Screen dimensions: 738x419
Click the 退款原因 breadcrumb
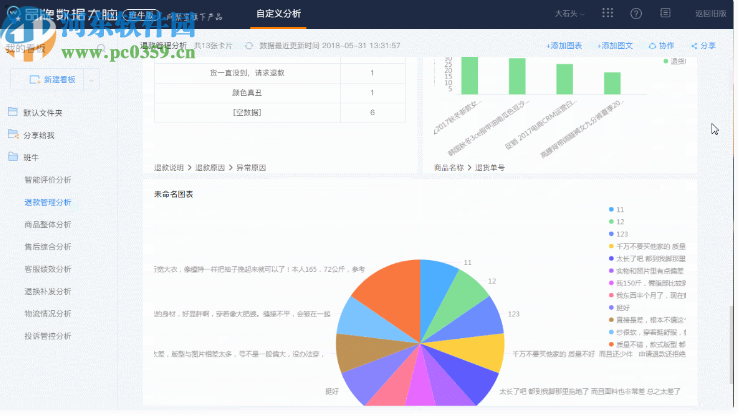click(x=210, y=168)
